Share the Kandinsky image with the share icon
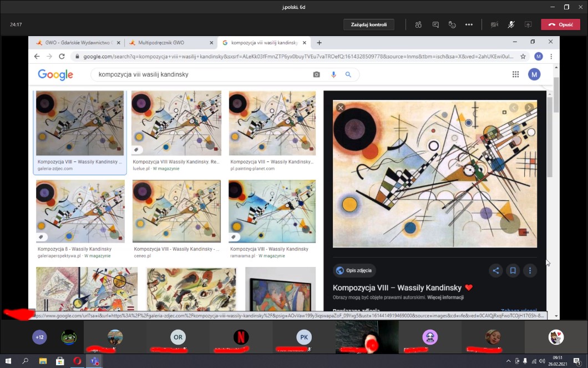 pos(496,271)
